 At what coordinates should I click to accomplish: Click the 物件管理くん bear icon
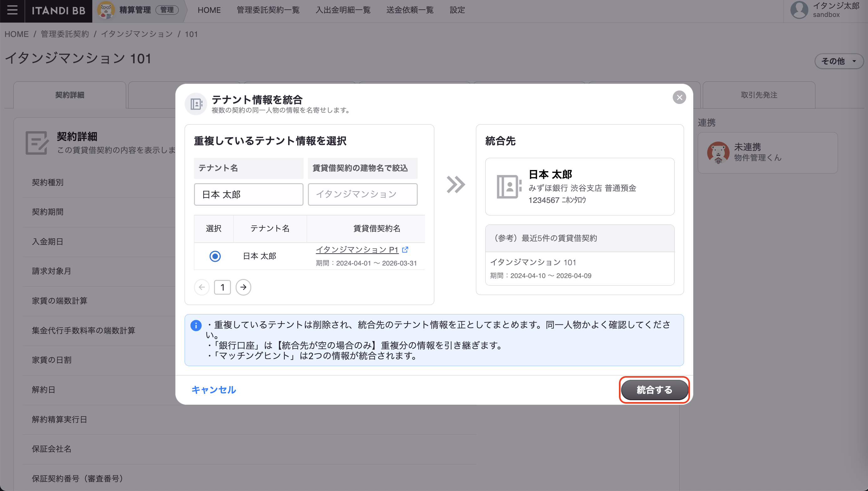click(x=718, y=152)
